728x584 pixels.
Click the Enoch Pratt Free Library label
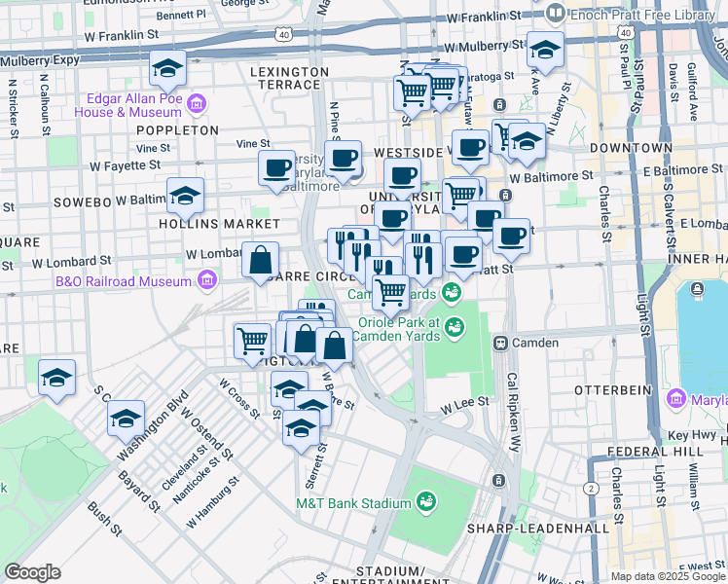(642, 15)
